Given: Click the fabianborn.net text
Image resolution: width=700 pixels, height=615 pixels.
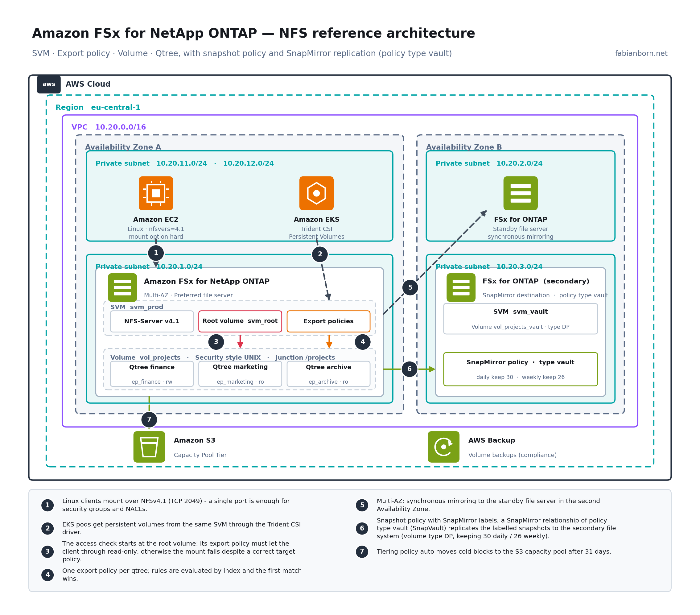Looking at the screenshot, I should [641, 53].
